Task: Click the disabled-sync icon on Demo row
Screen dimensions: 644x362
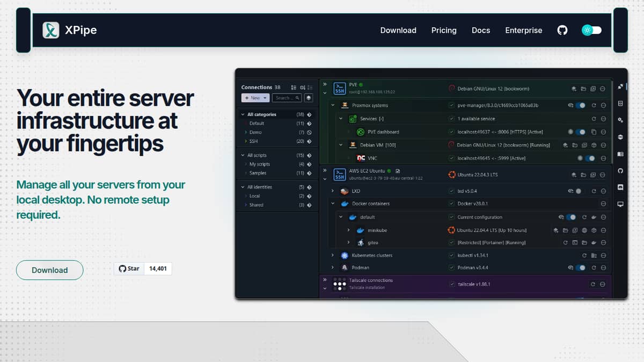Action: pos(309,132)
